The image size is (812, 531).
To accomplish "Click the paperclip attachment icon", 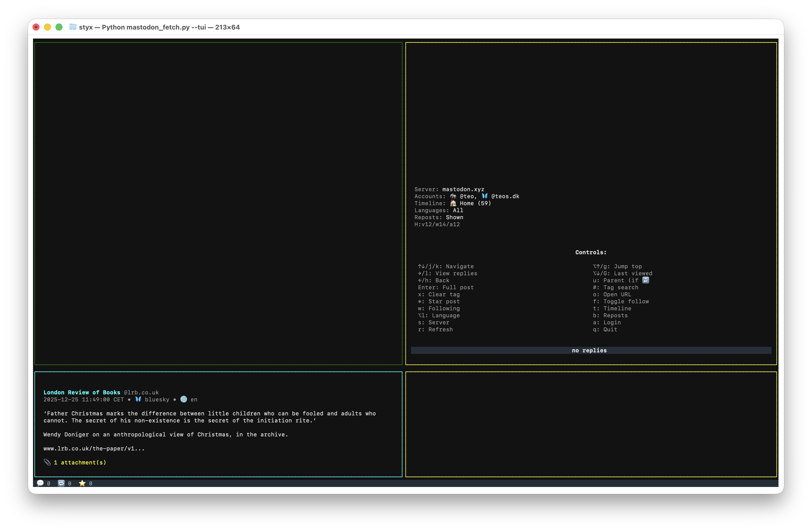I will 47,462.
